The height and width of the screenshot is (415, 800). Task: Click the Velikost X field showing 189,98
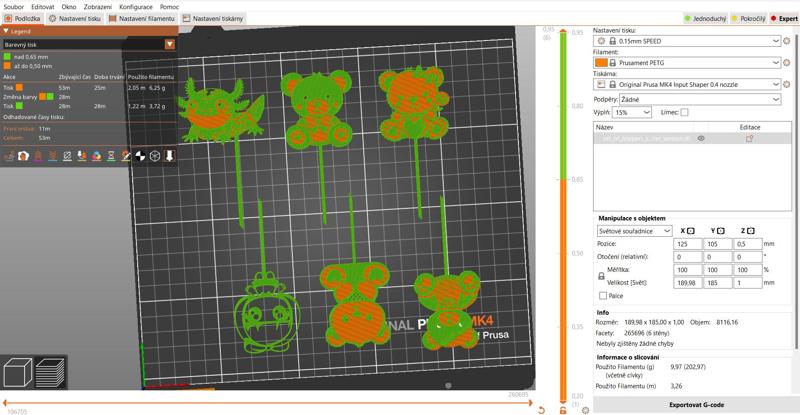687,283
